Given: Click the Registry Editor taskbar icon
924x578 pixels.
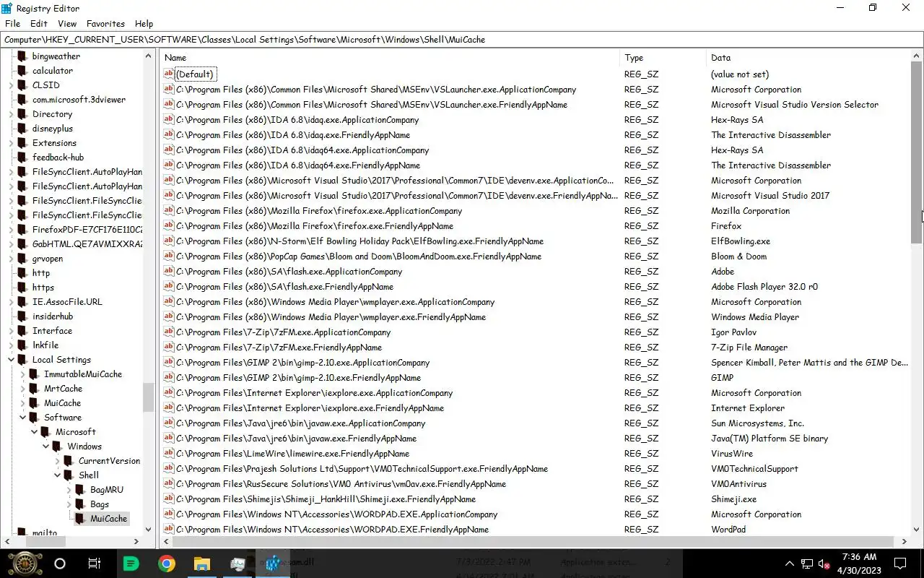Looking at the screenshot, I should [273, 564].
